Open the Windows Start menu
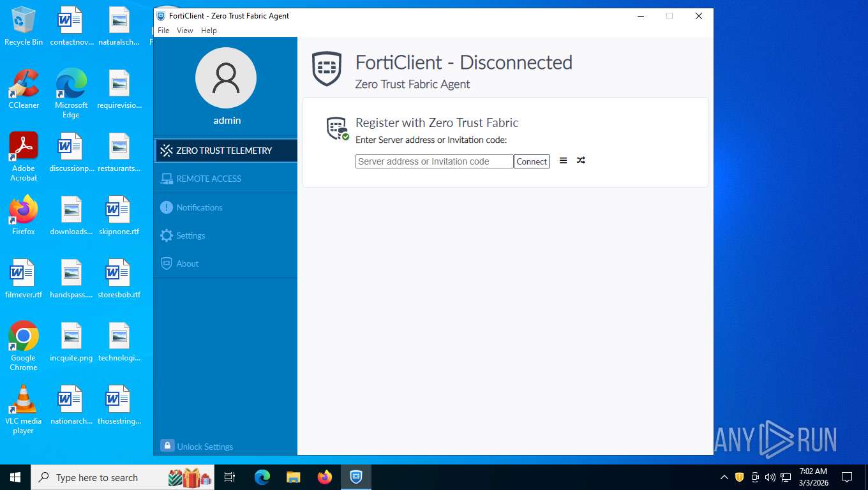The height and width of the screenshot is (490, 868). coord(15,477)
